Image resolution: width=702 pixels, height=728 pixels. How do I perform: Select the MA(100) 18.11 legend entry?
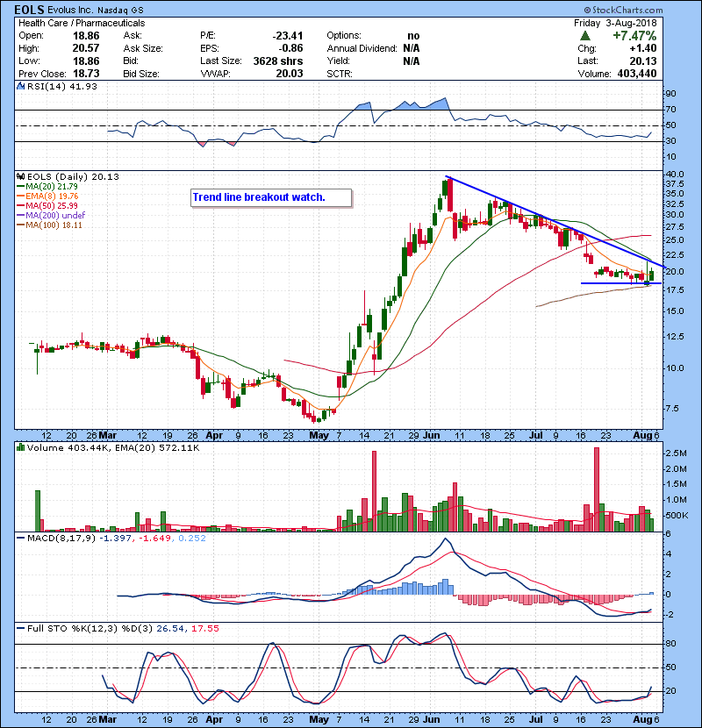point(49,225)
